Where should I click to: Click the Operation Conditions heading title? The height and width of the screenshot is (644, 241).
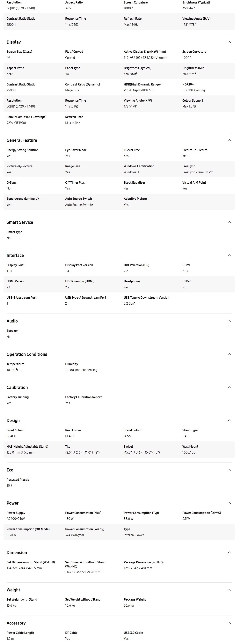pyautogui.click(x=27, y=354)
